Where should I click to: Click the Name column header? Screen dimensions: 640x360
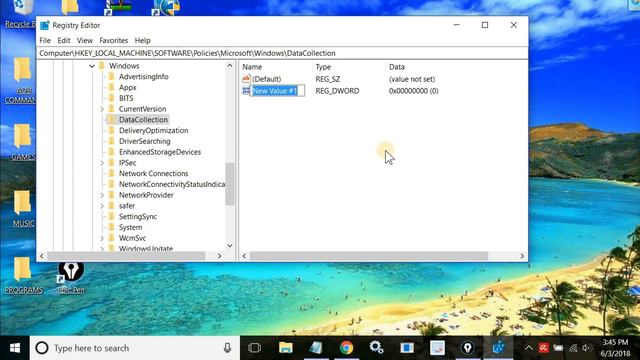252,67
